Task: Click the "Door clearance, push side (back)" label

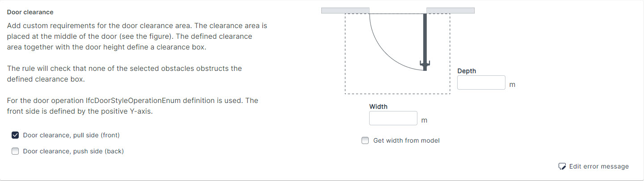Action: pyautogui.click(x=73, y=151)
